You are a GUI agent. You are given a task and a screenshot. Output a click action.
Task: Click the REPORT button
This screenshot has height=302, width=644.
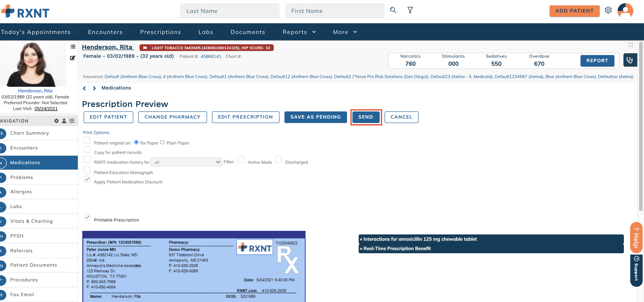[x=597, y=61]
